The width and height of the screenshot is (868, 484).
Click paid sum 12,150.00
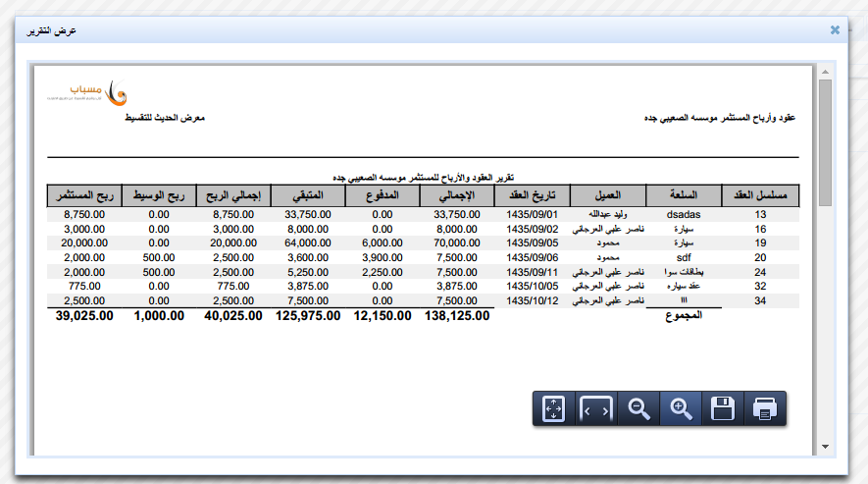tap(382, 316)
